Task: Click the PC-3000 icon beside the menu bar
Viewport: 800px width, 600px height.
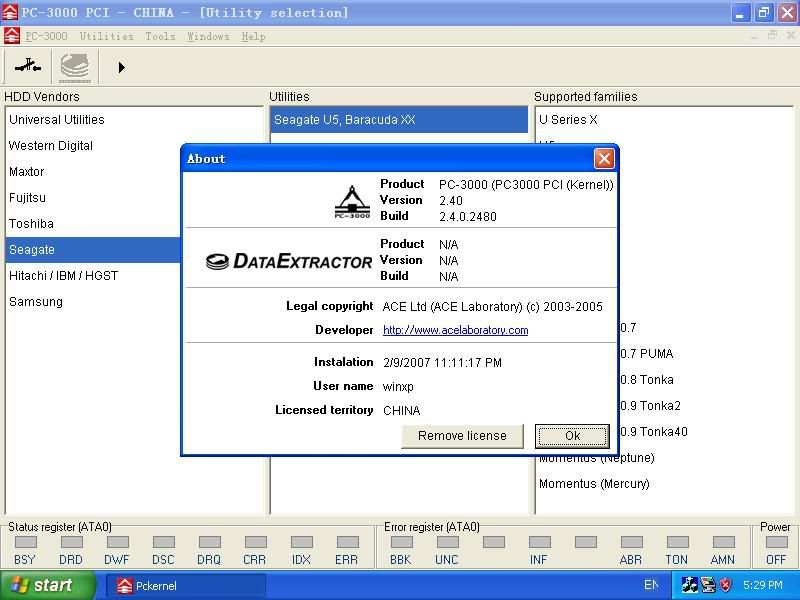Action: point(11,36)
